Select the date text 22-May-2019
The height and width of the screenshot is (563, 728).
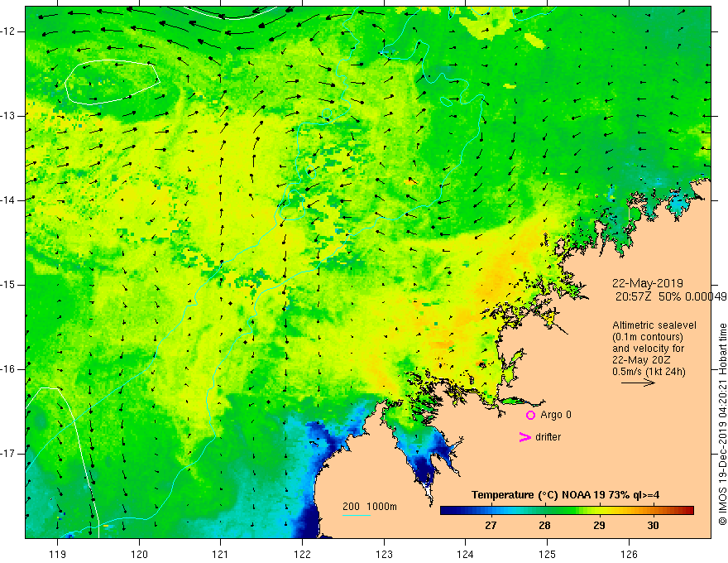647,283
